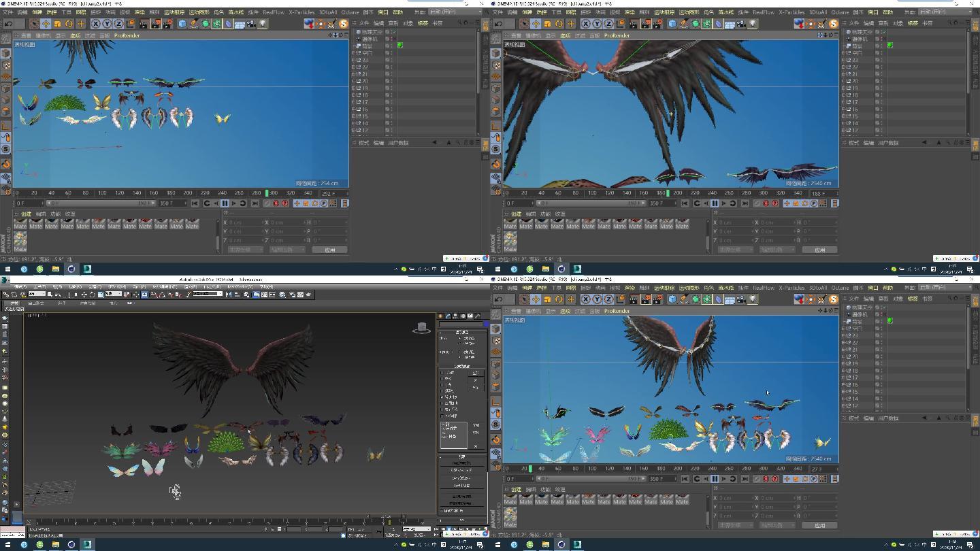Click 应用 apply button in top-left Cinema 4D
This screenshot has width=980, height=551.
pyautogui.click(x=329, y=250)
